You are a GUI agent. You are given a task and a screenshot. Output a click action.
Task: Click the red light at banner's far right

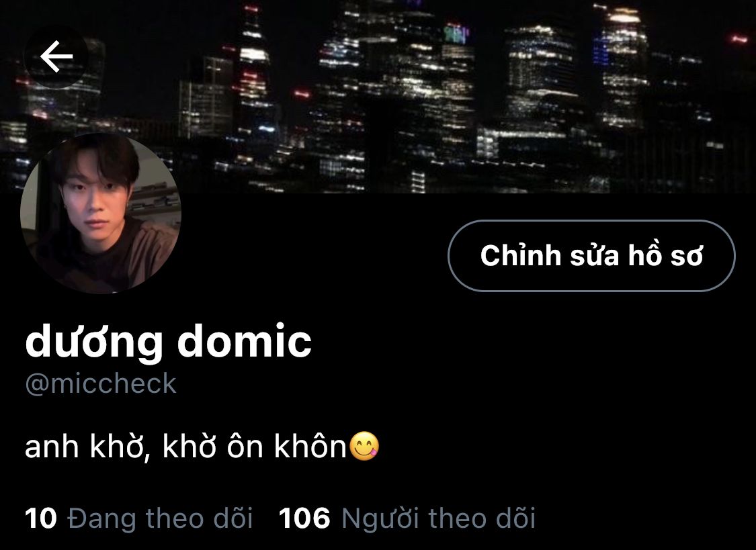coord(738,39)
